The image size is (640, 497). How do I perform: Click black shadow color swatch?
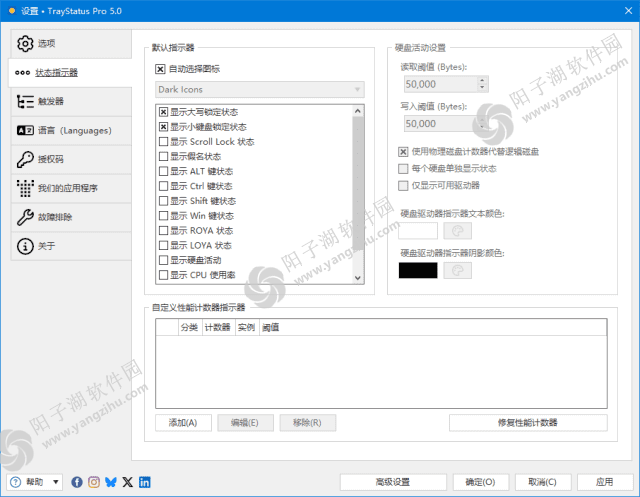[x=418, y=271]
